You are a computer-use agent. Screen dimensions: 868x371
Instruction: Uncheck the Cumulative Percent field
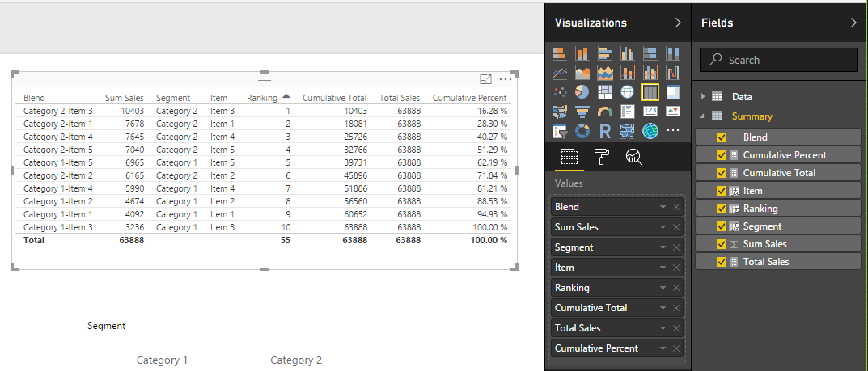click(x=722, y=155)
